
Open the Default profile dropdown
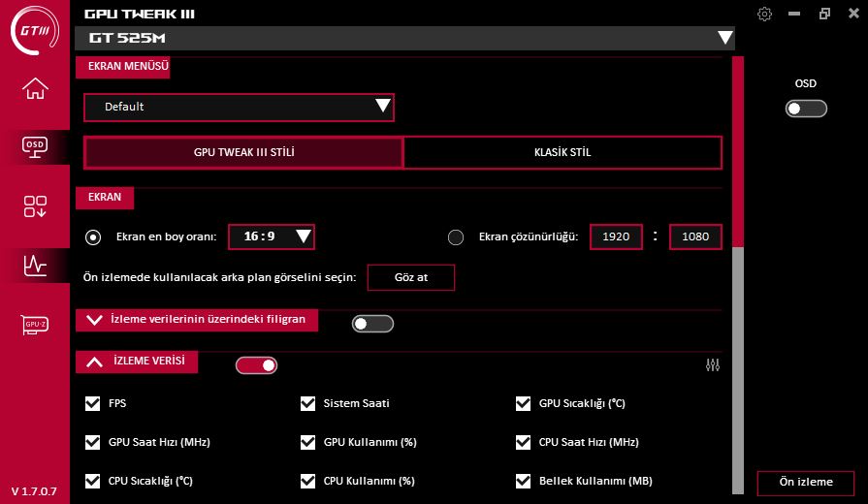(240, 108)
